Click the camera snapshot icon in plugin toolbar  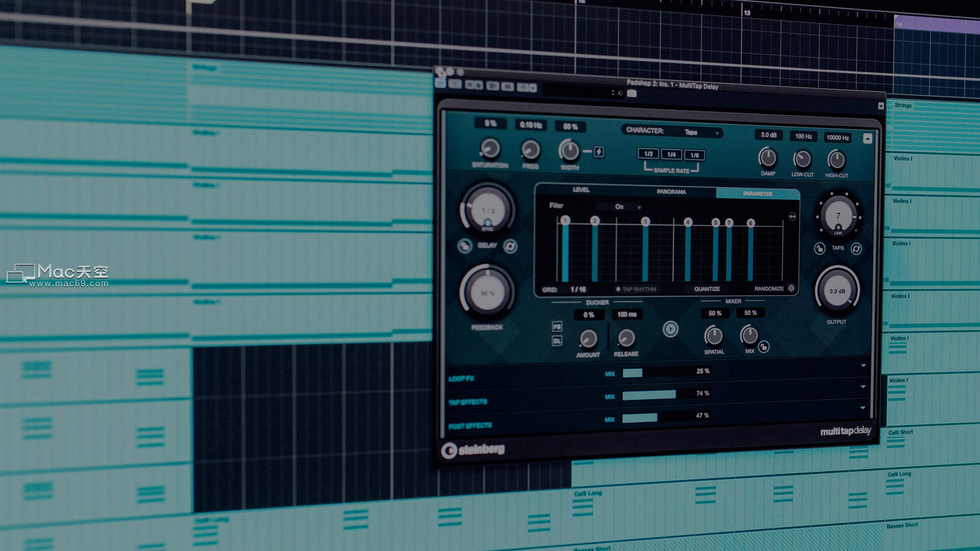click(632, 93)
